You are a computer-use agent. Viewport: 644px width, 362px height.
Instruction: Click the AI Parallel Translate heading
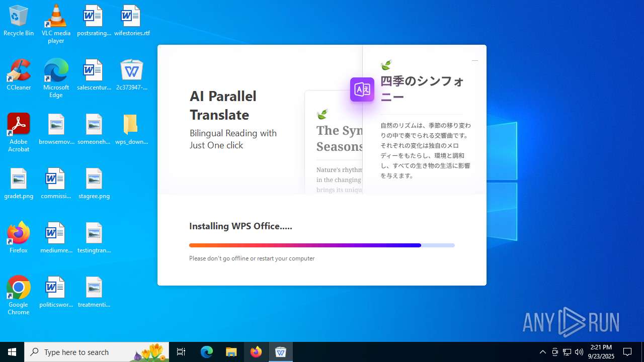223,105
